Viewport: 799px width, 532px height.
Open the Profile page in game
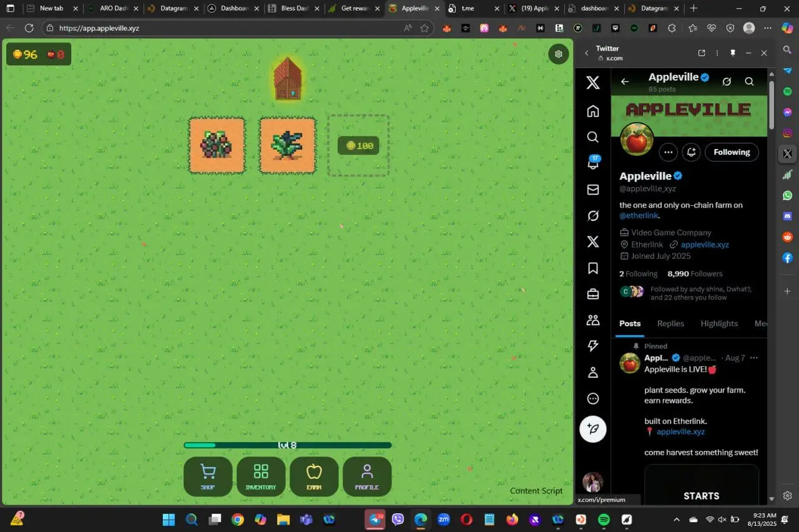click(x=367, y=476)
